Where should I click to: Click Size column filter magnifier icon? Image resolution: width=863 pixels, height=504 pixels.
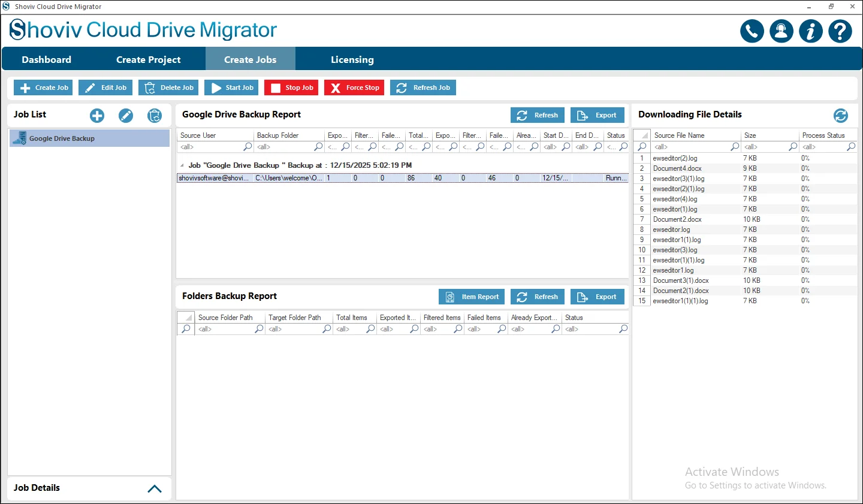pyautogui.click(x=793, y=147)
